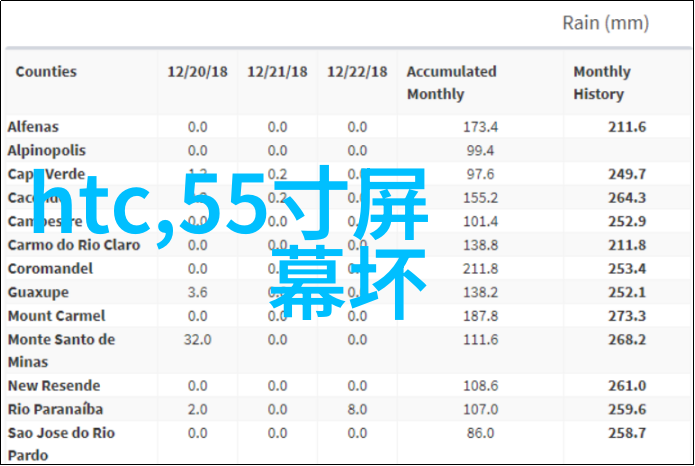The height and width of the screenshot is (466, 695).
Task: Select the Coromandel county name
Action: (51, 269)
